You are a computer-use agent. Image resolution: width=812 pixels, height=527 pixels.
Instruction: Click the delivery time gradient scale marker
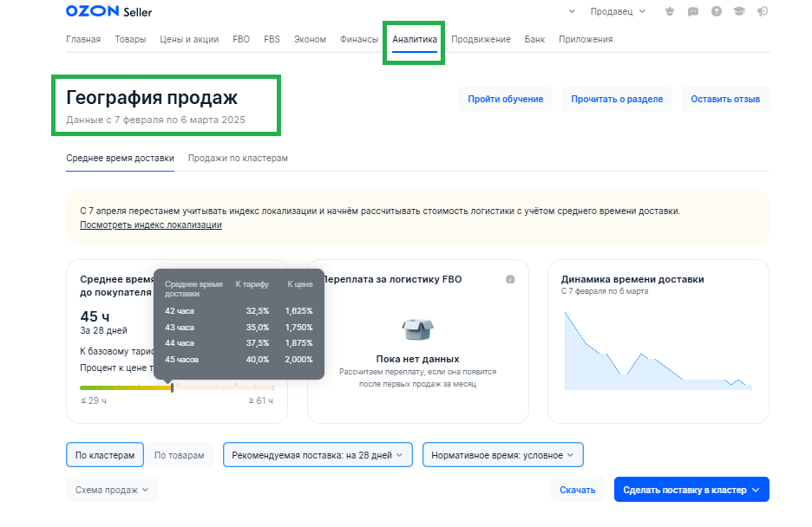(x=172, y=387)
